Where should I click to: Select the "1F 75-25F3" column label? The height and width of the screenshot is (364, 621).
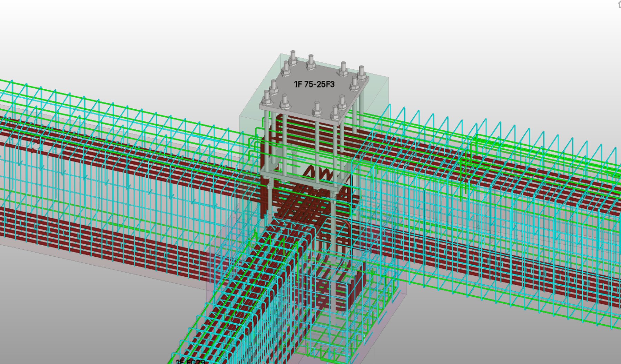[x=314, y=84]
